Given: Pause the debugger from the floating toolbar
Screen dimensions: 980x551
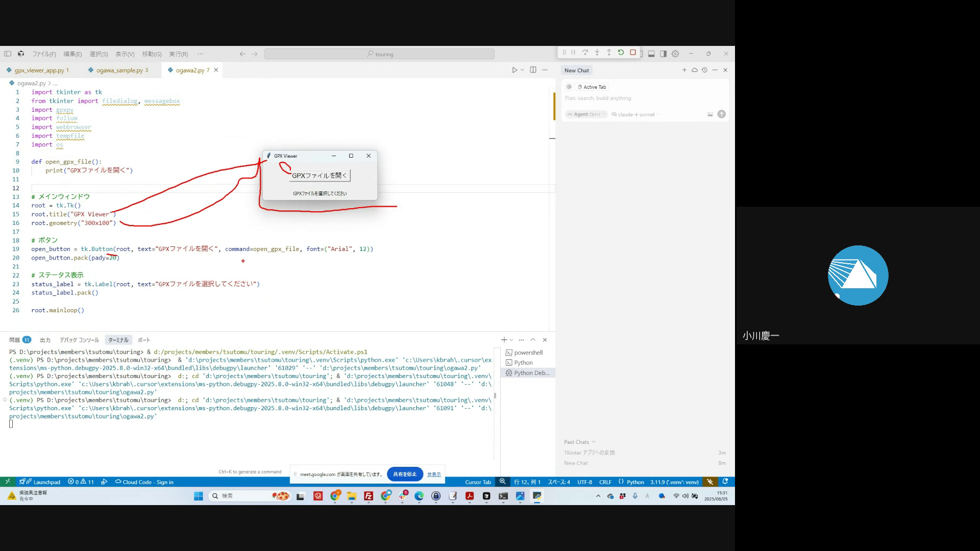Looking at the screenshot, I should point(573,53).
